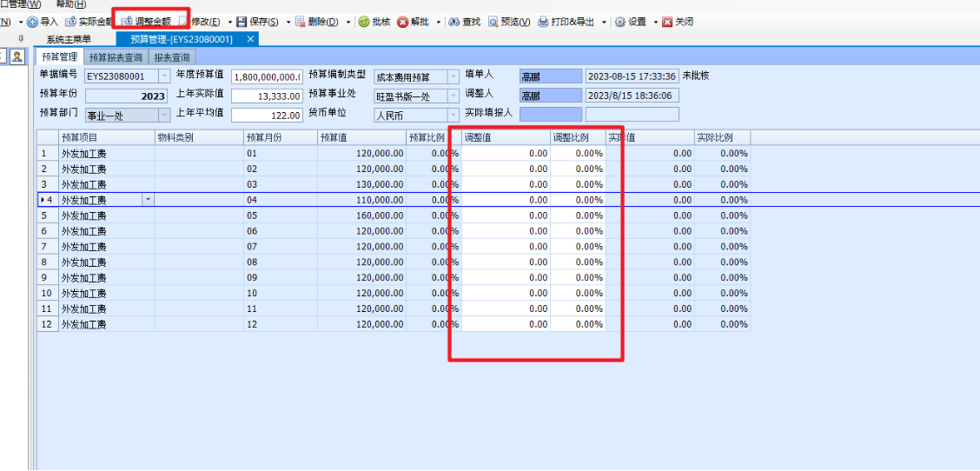
Task: Click the user avatar icon on left panel
Action: [17, 57]
